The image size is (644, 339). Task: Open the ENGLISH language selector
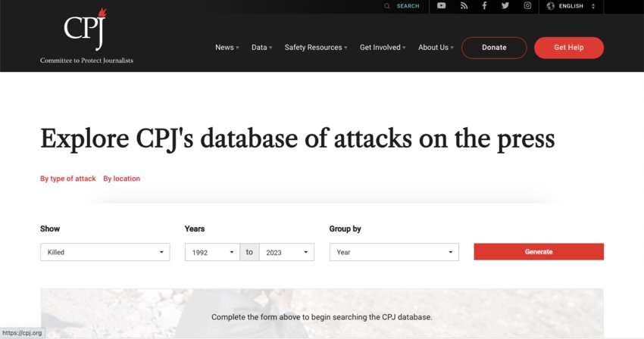pos(571,6)
